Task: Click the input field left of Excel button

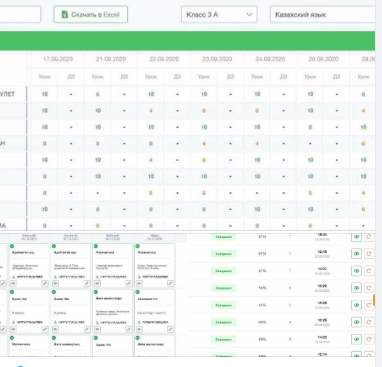Action: 20,14
